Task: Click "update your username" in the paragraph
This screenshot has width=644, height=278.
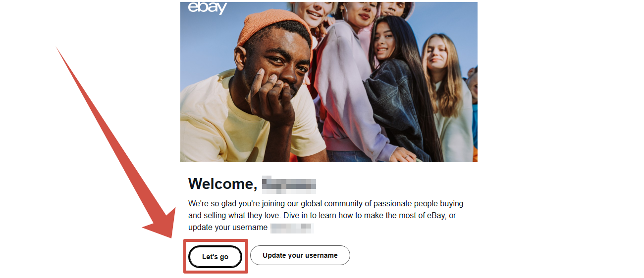Action: [x=228, y=228]
